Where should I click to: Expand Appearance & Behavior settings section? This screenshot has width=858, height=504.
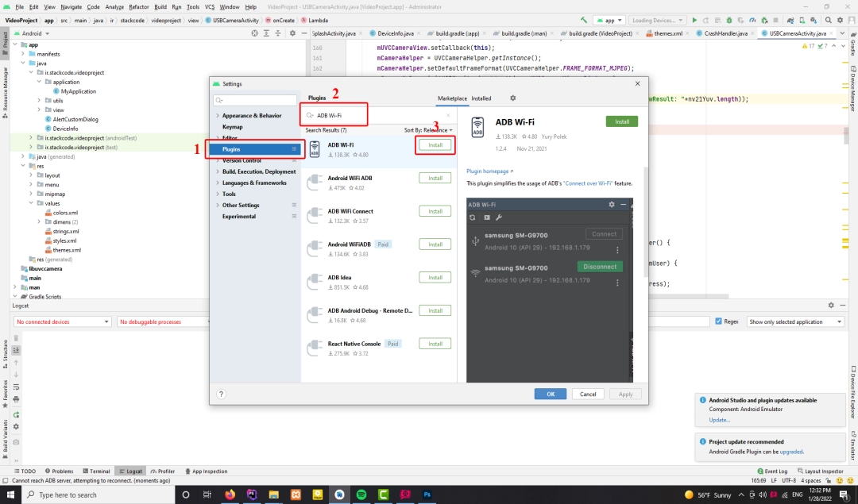coord(217,116)
